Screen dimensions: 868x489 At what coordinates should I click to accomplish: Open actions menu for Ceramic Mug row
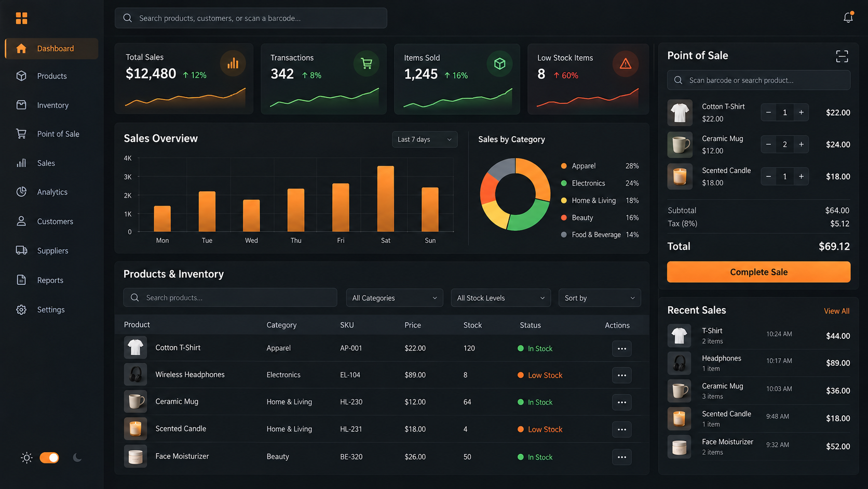(621, 402)
